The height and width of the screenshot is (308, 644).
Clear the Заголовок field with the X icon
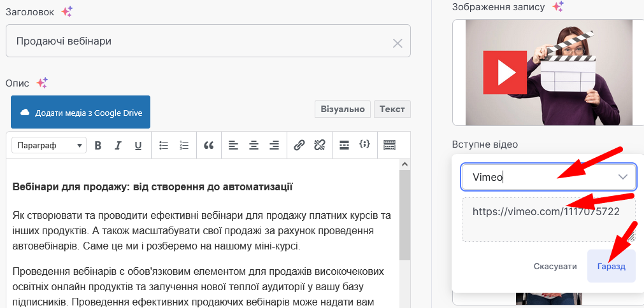click(x=397, y=43)
